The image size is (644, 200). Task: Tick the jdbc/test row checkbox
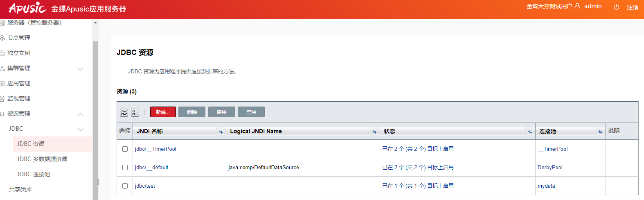[x=125, y=186]
